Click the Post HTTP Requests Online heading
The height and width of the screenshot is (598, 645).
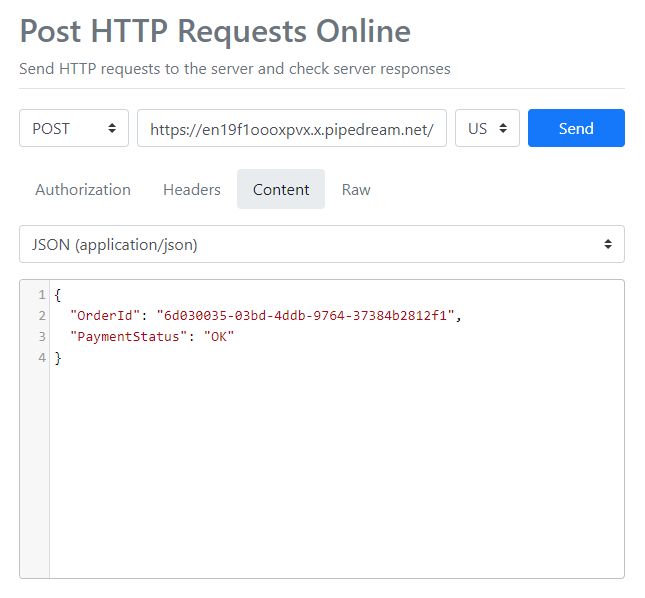pyautogui.click(x=215, y=32)
